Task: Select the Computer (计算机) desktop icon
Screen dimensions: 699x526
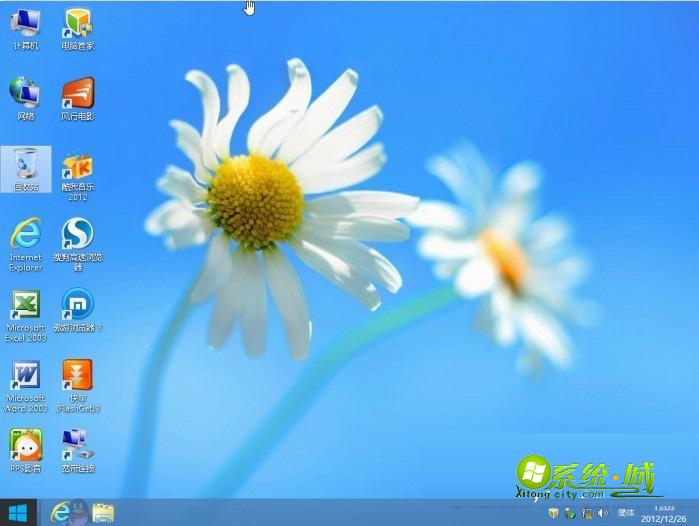Action: point(26,29)
